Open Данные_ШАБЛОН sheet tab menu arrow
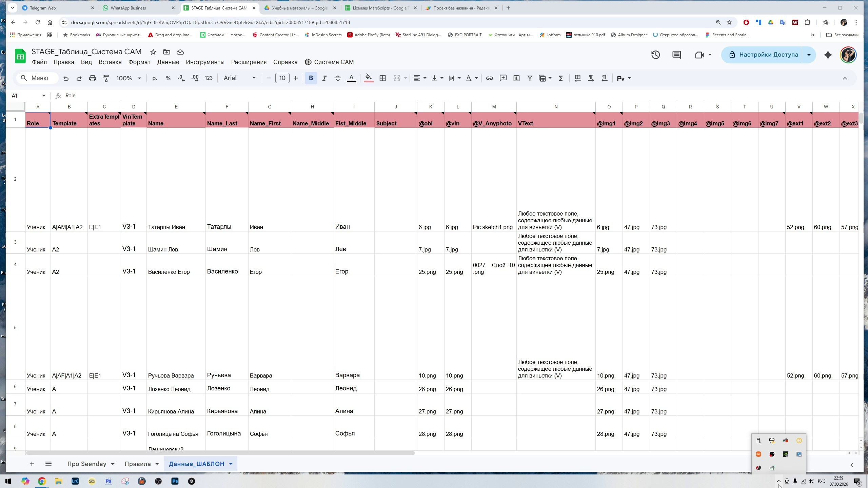Image resolution: width=868 pixels, height=488 pixels. [231, 464]
